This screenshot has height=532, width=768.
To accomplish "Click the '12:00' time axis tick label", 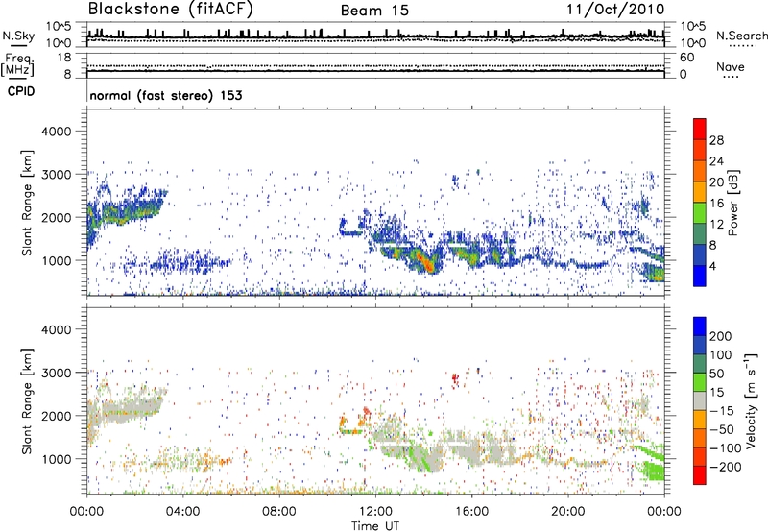I will (x=375, y=512).
